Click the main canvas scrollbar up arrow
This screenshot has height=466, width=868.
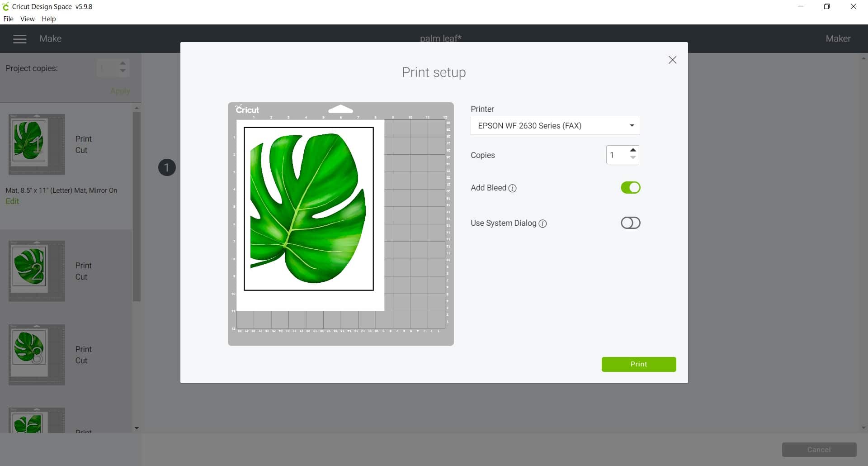point(863,58)
